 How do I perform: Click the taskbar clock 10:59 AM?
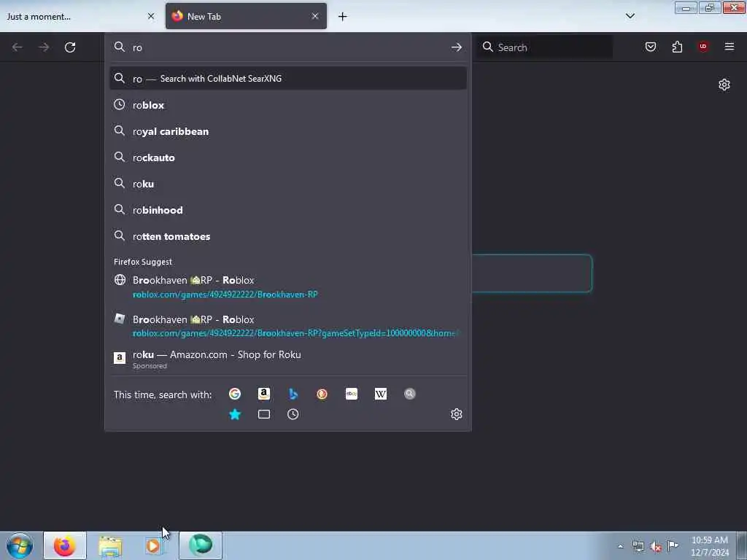coord(709,540)
